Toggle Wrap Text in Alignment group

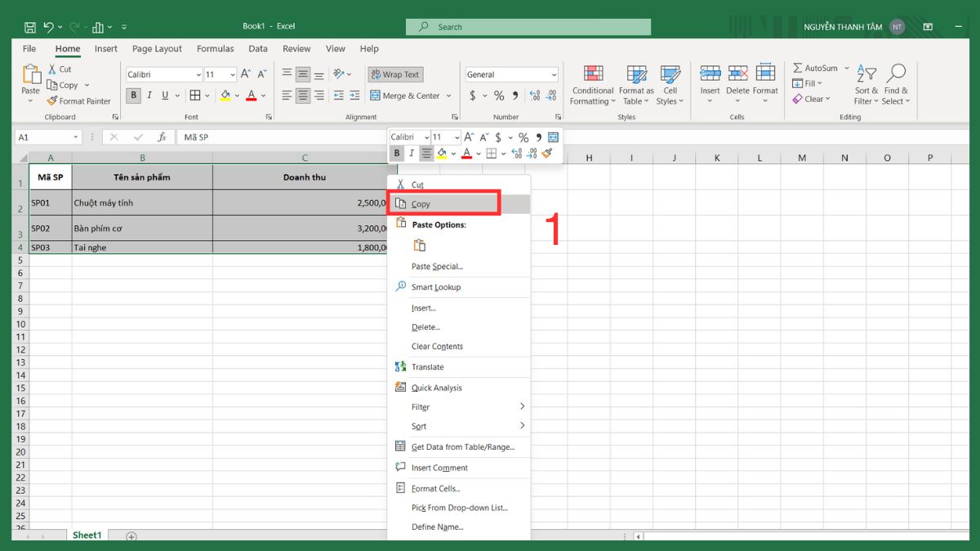(395, 74)
